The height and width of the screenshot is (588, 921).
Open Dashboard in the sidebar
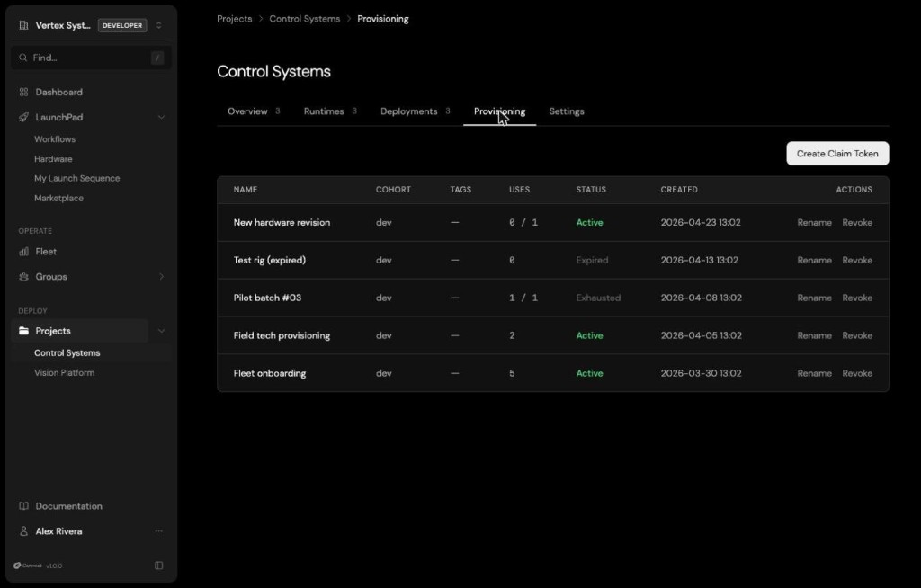58,93
